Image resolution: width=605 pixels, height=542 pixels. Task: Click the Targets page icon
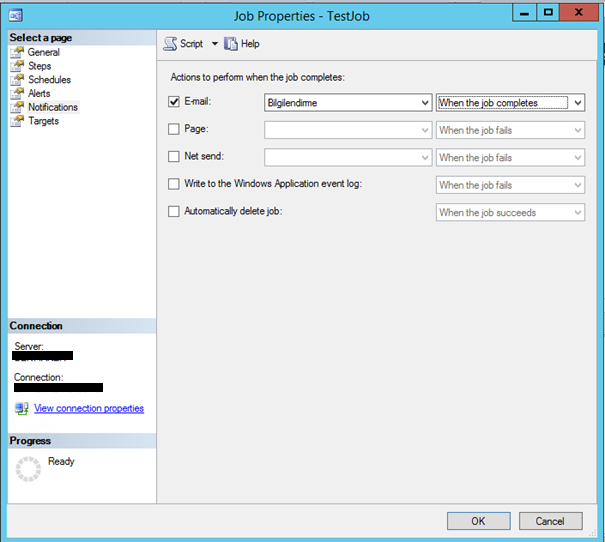17,121
